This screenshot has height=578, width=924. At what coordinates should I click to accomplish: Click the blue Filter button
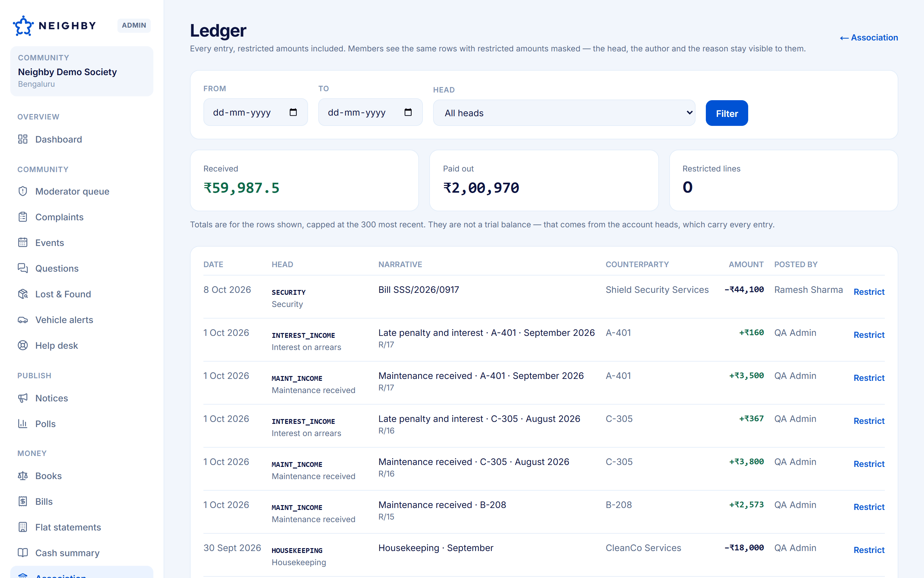point(727,113)
